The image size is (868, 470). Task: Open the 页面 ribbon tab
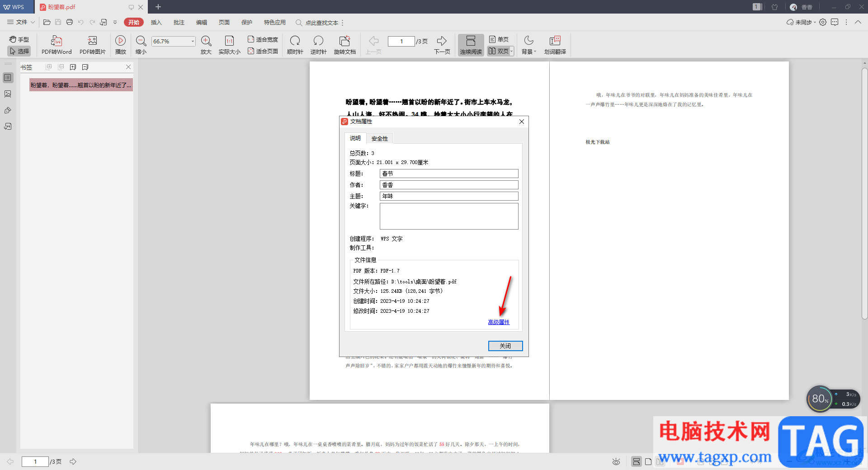click(x=224, y=22)
